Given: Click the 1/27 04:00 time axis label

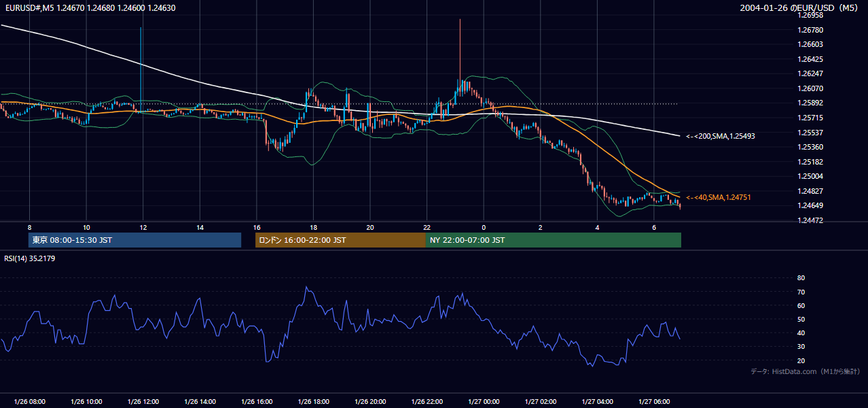Looking at the screenshot, I should coord(598,402).
